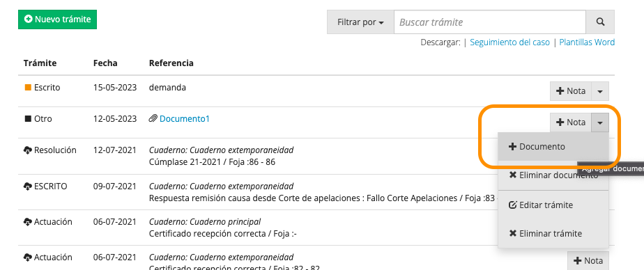This screenshot has height=270, width=644.
Task: Click the cloud icon beside ESCRITO row
Action: (x=27, y=186)
